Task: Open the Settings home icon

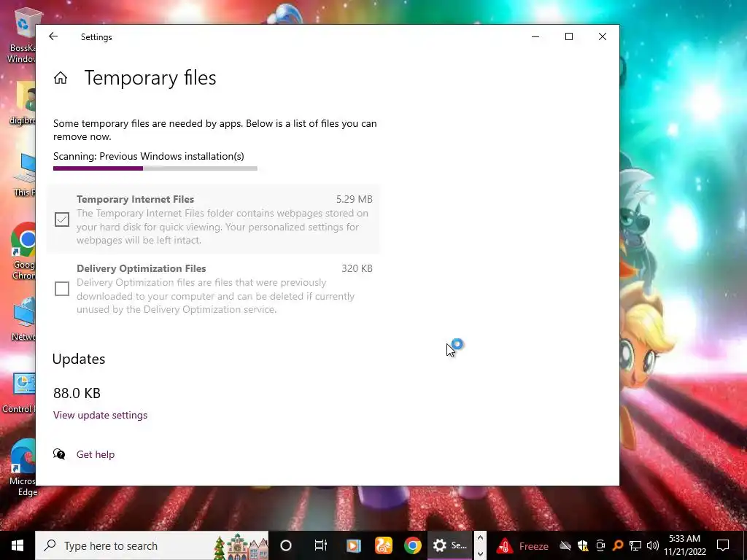Action: click(61, 77)
